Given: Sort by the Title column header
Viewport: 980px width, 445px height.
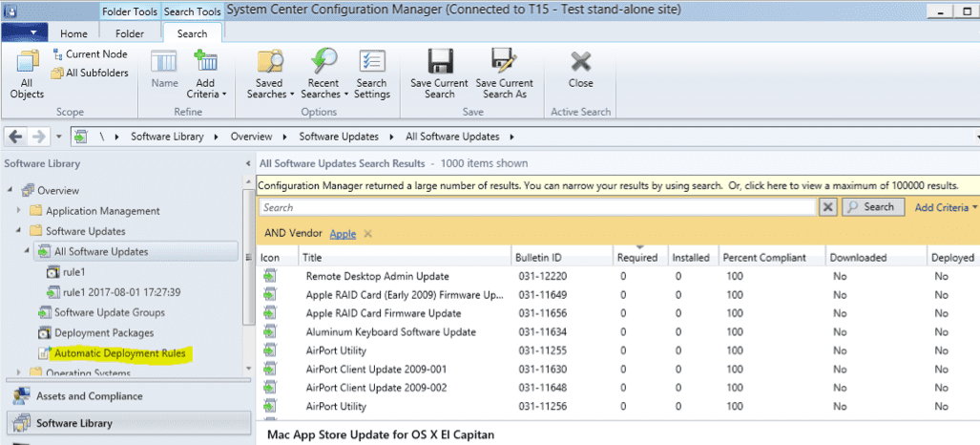Looking at the screenshot, I should pyautogui.click(x=404, y=257).
